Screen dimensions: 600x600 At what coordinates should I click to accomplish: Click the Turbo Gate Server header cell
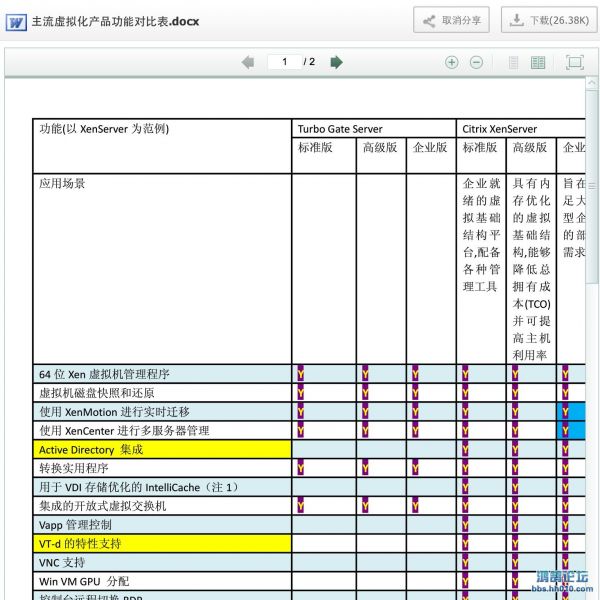pyautogui.click(x=373, y=129)
